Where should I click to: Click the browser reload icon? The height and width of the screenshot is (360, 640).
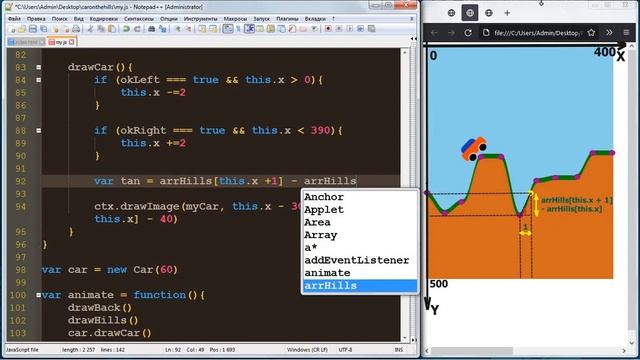(468, 33)
